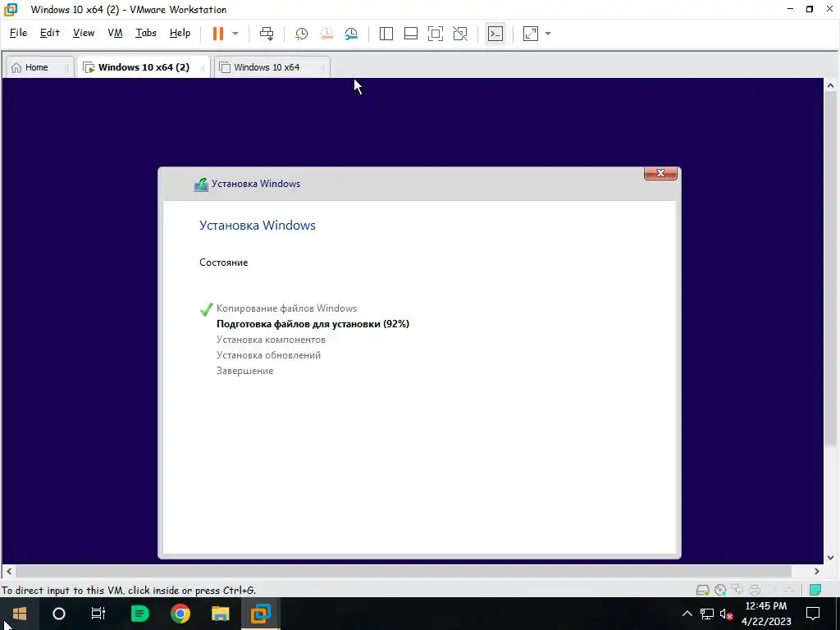Screen dimensions: 840x630
Task: Open the Help menu
Action: pos(180,33)
